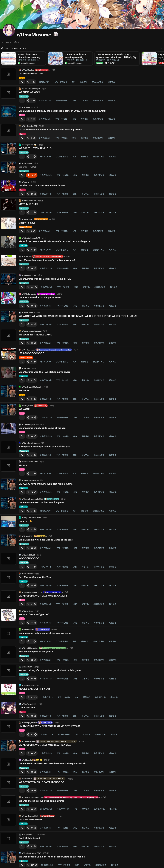Image resolution: width=164 pixels, height=868 pixels.
Task: Upvote the 'Sleepy Teimaya' post
Action: 28,231
